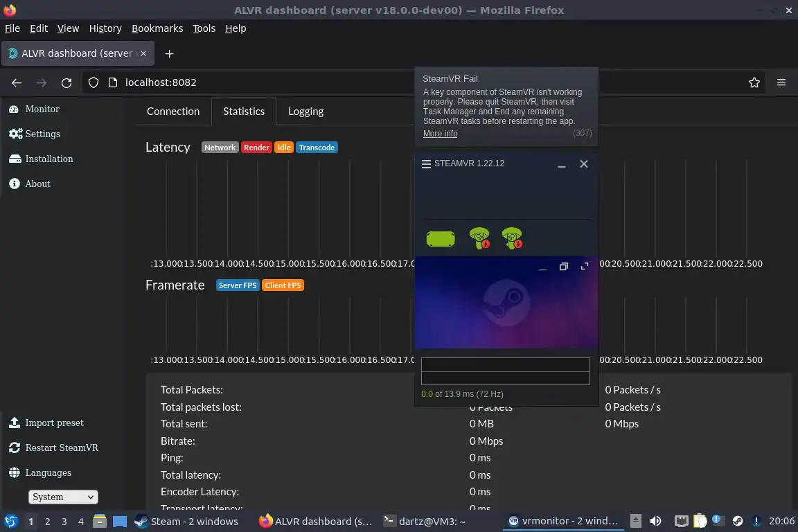The image size is (798, 532).
Task: Toggle the Server FPS legend
Action: (238, 285)
